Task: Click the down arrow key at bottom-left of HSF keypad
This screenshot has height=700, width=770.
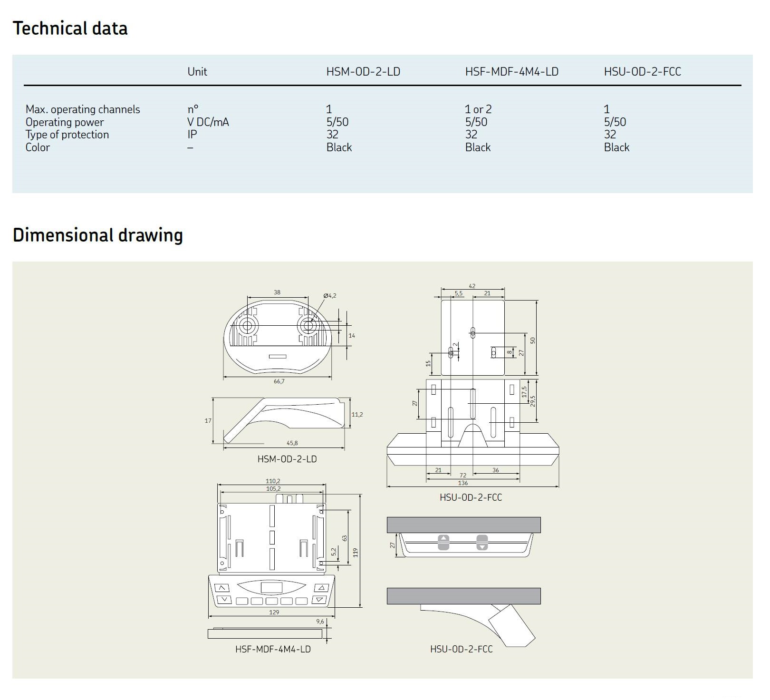Action: pyautogui.click(x=223, y=600)
